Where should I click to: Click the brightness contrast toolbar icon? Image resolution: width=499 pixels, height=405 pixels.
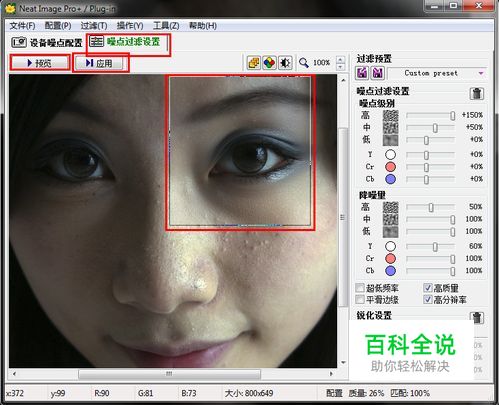(x=285, y=63)
